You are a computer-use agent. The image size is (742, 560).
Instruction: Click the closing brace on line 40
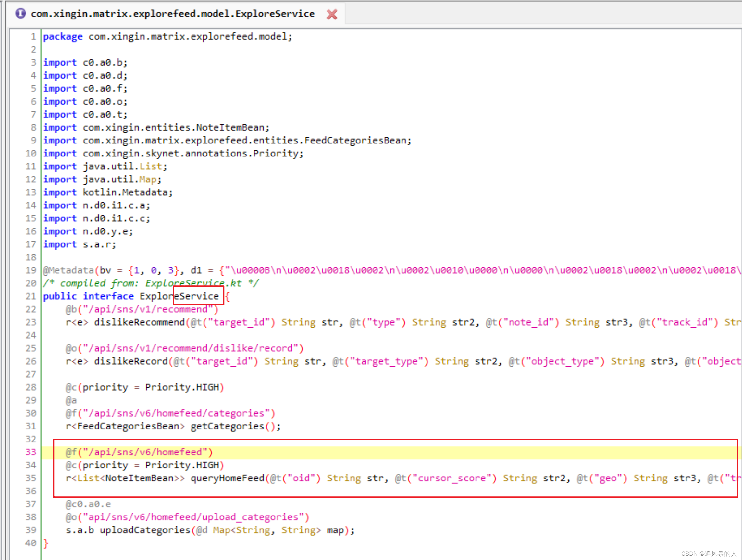click(46, 543)
